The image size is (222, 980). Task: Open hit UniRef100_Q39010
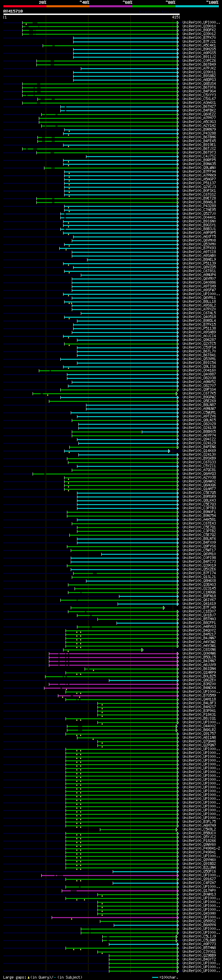click(x=199, y=26)
